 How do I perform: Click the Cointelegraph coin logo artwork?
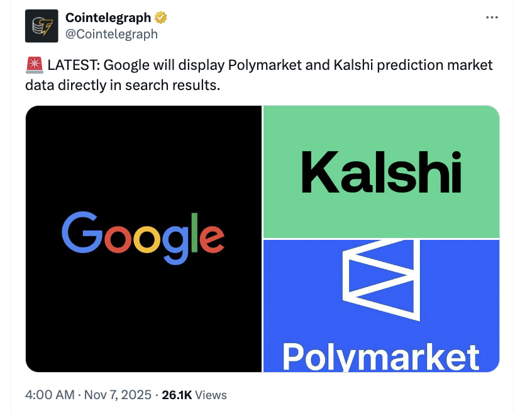[x=42, y=25]
